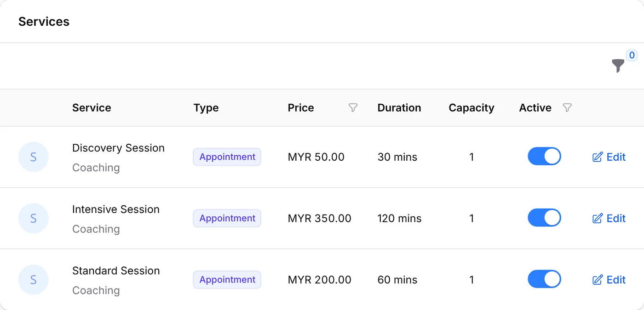This screenshot has width=644, height=310.
Task: Click the Active column header label
Action: [x=535, y=108]
